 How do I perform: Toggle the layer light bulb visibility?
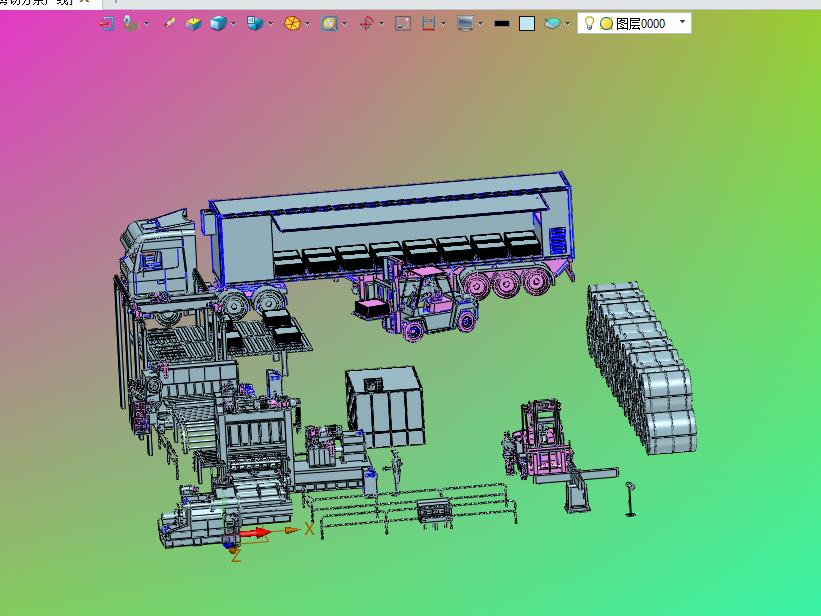(589, 24)
